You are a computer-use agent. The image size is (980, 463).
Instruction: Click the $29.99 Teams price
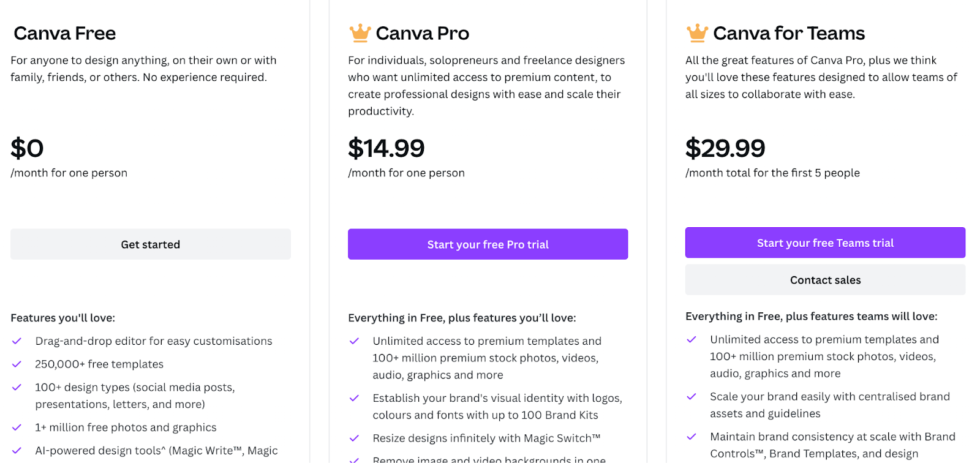pyautogui.click(x=725, y=148)
